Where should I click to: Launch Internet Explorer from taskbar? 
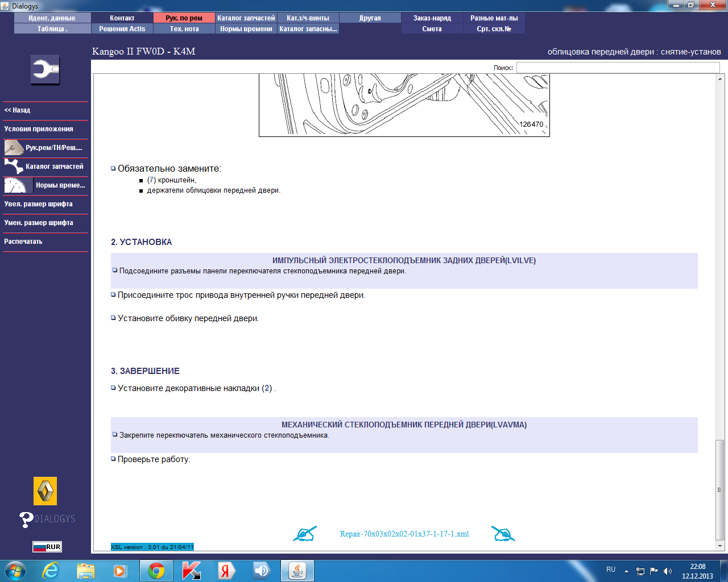click(51, 571)
